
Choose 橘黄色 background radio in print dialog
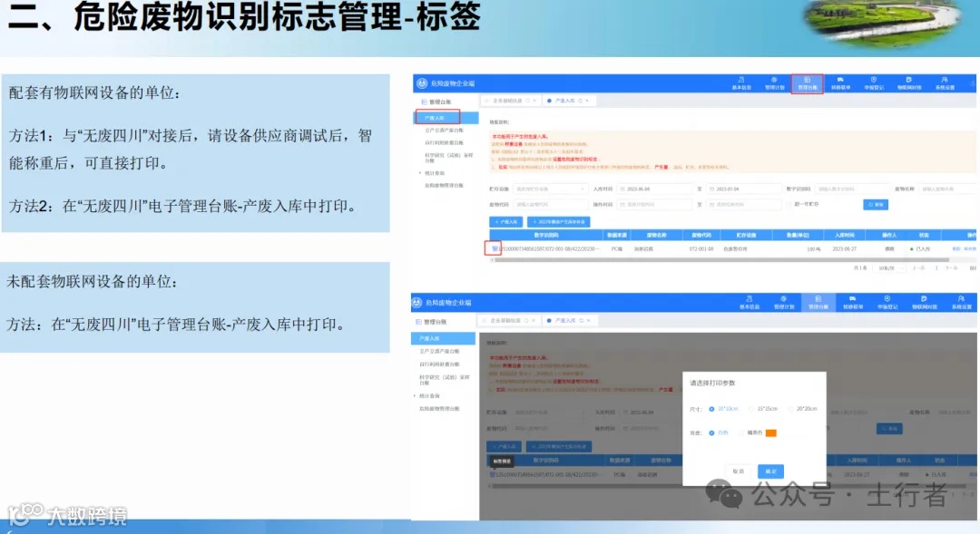[741, 432]
